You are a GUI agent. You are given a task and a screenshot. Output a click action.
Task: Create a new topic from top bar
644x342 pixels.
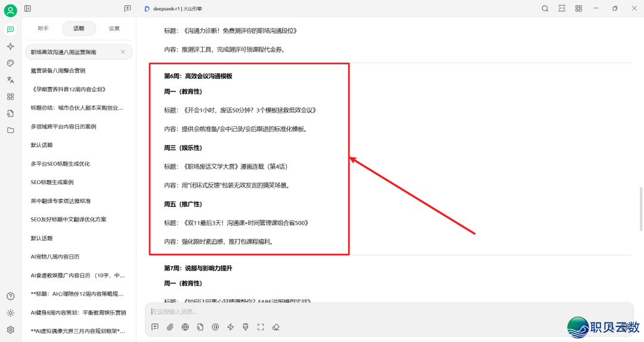[128, 8]
